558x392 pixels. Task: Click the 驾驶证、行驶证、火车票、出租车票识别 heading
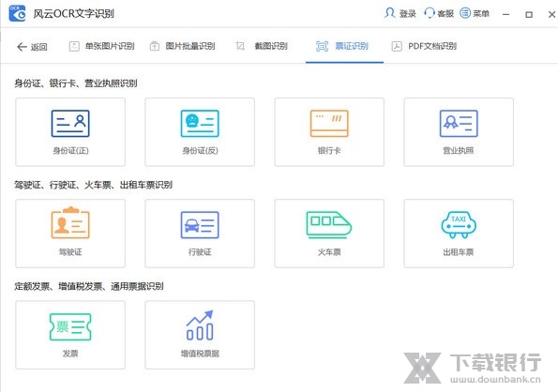click(x=93, y=185)
